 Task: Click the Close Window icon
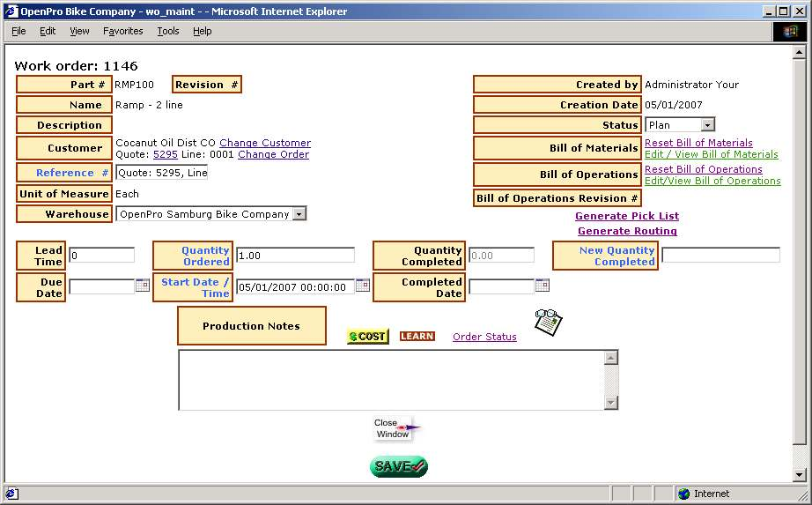tap(394, 429)
